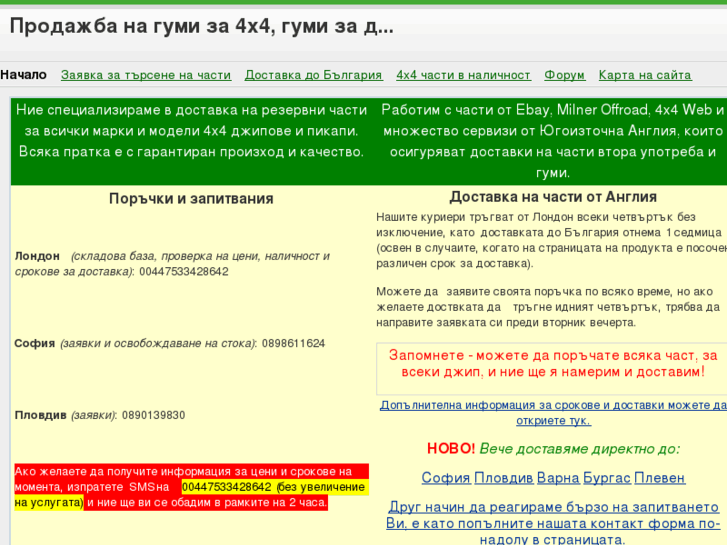Click the Sofia phone number 0898611624
This screenshot has width=727, height=545.
(293, 344)
